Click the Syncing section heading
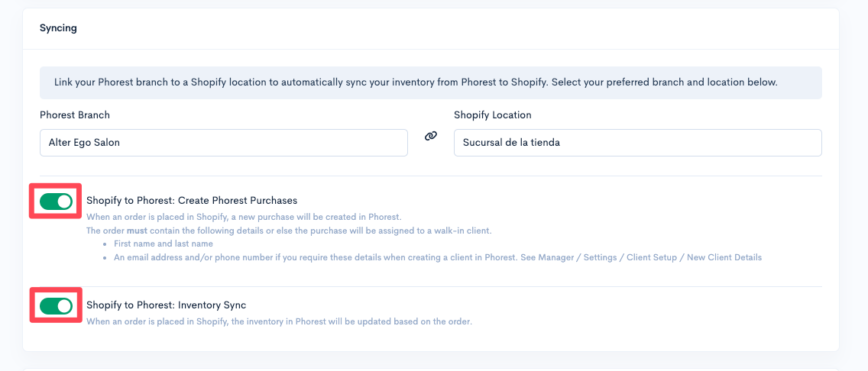The width and height of the screenshot is (868, 371). pos(58,28)
